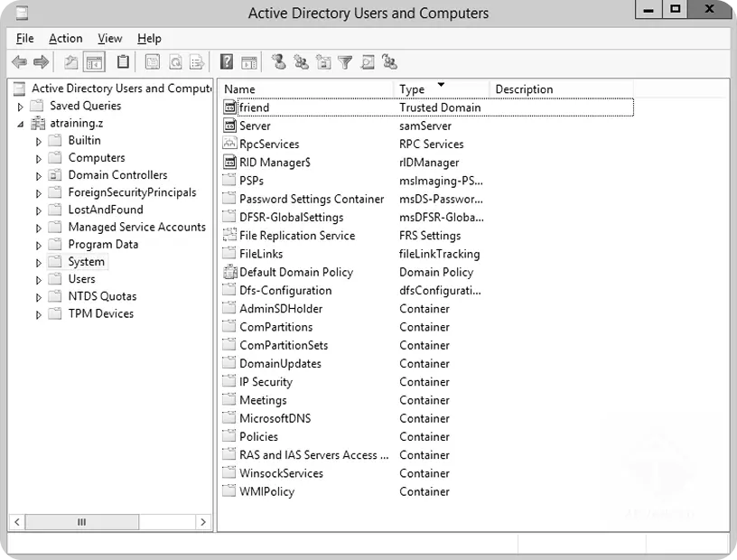Screen dimensions: 737x560
Task: Select the NTDS Quotas tree item
Action: pos(102,296)
